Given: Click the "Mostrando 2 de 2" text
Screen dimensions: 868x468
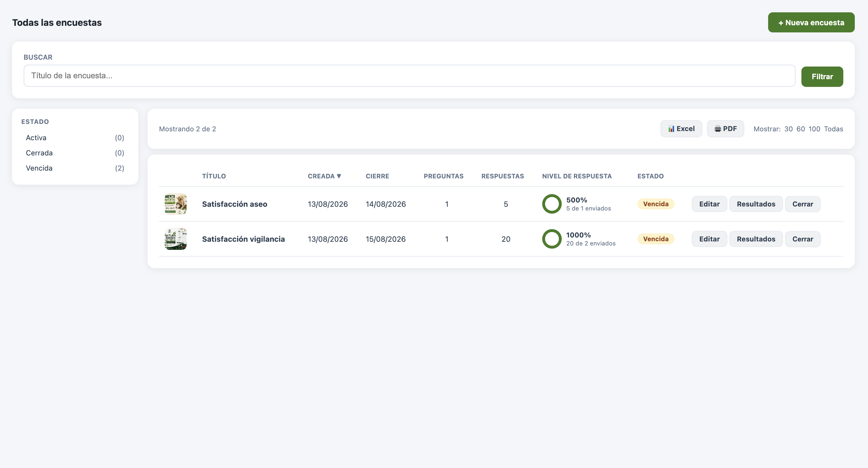Looking at the screenshot, I should 187,129.
